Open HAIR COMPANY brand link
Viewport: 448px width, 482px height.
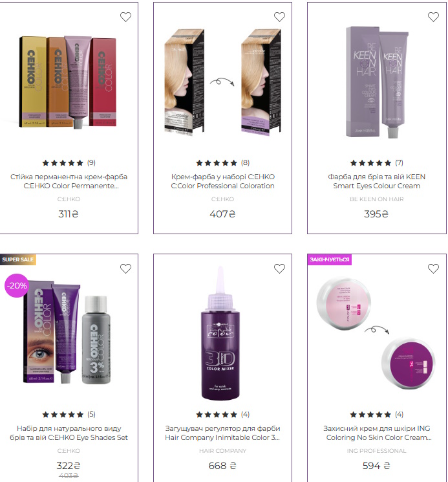[222, 451]
